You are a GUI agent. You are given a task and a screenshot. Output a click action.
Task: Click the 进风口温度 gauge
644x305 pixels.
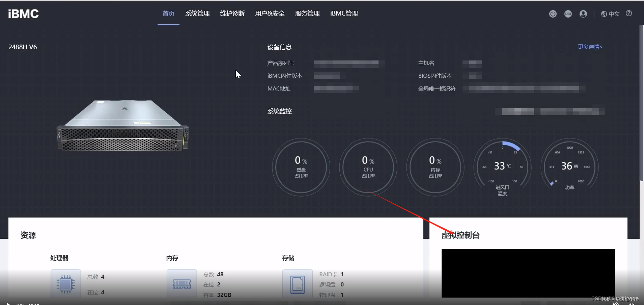(x=502, y=167)
